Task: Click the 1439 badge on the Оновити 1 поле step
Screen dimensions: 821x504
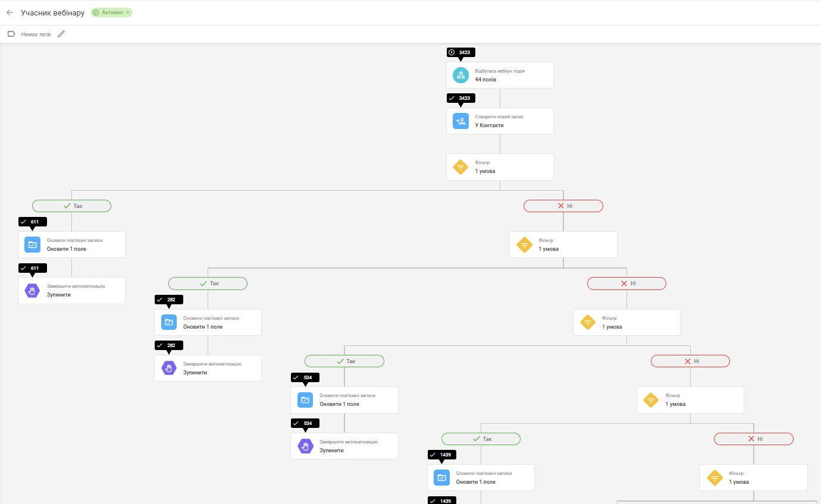Action: (x=442, y=455)
